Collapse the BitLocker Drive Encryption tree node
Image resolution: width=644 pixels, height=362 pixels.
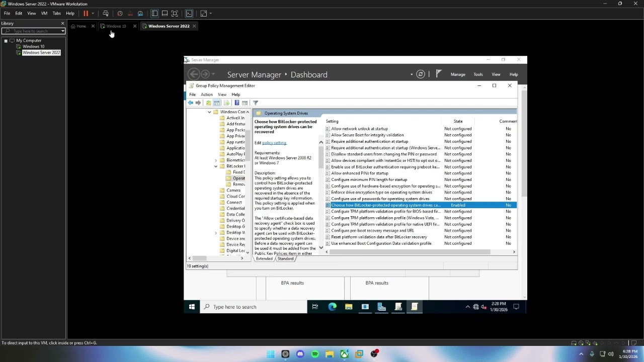pos(216,166)
